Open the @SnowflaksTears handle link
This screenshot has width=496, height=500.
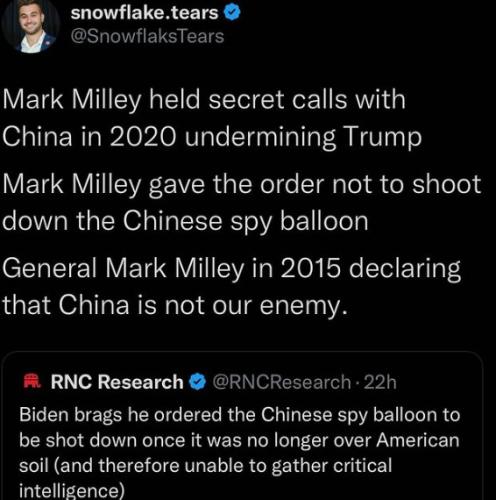[x=147, y=36]
